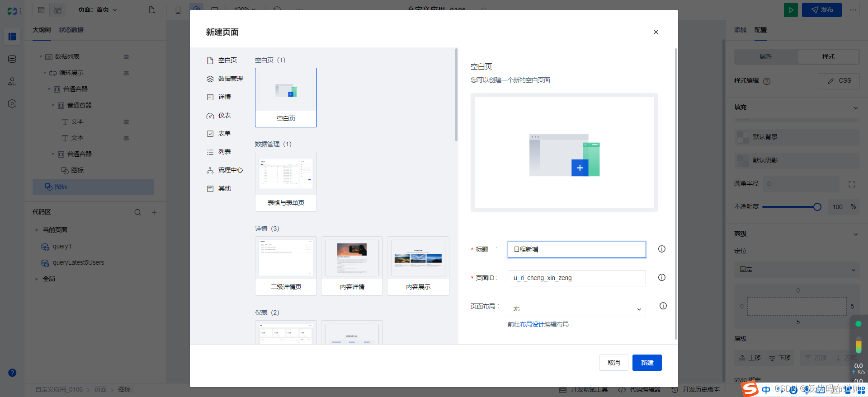This screenshot has width=868, height=397.
Task: Click the 默认背景 color swatch
Action: pos(743,137)
